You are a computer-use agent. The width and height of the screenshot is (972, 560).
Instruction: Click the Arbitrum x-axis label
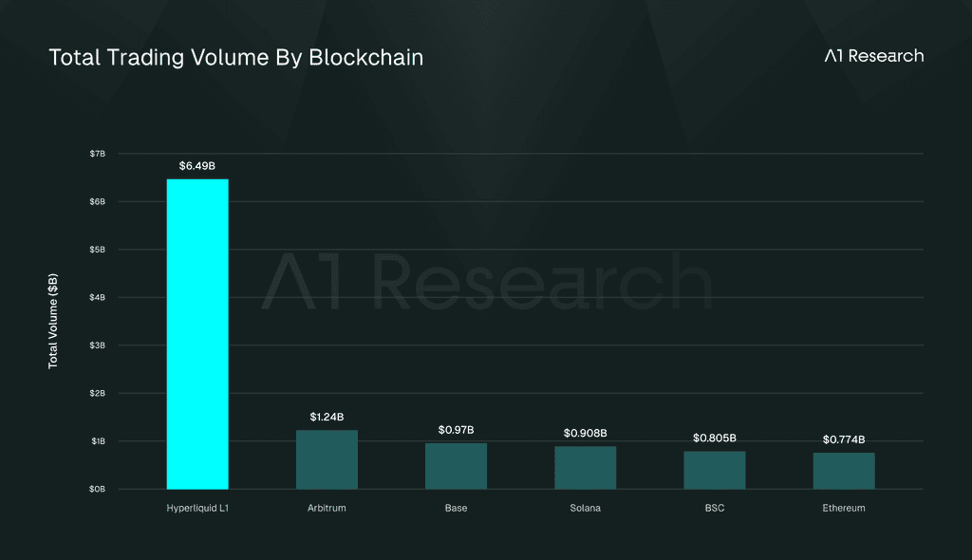[x=327, y=508]
